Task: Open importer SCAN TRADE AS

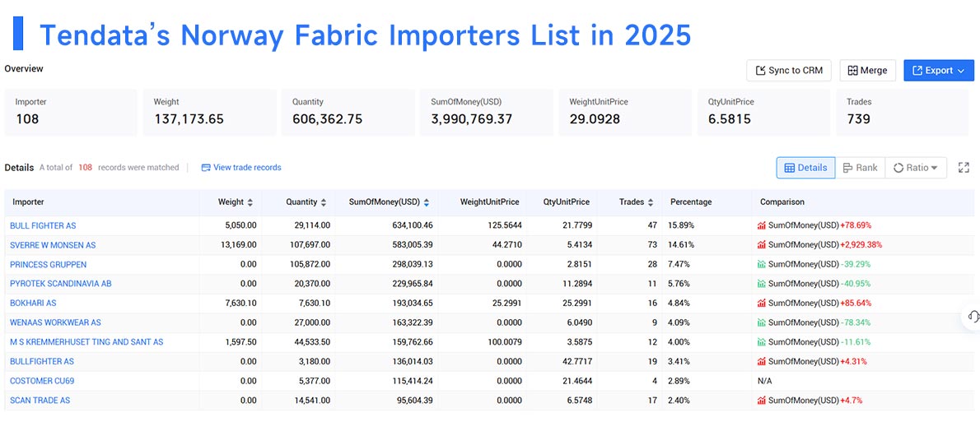Action: click(40, 400)
